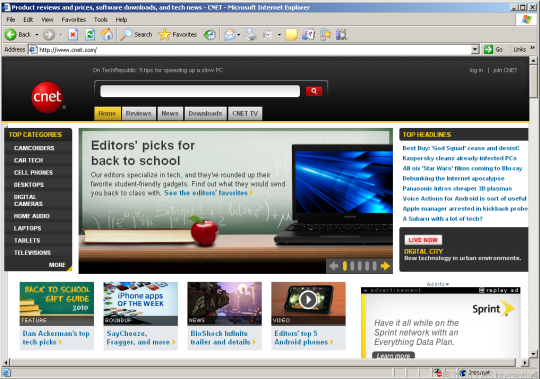Select the first yellow carousel slide indicator

tap(345, 266)
